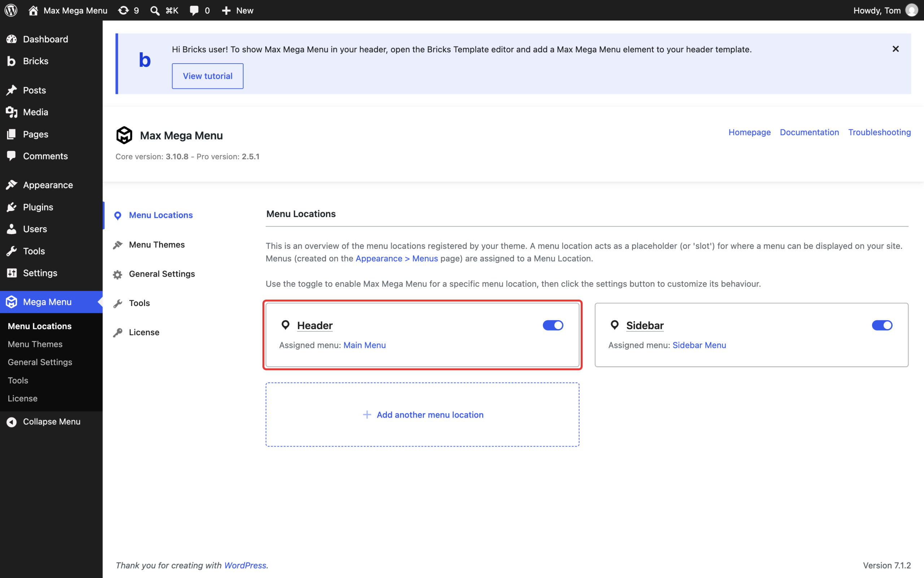Click the Pages icon in sidebar
Image resolution: width=924 pixels, height=578 pixels.
[12, 134]
